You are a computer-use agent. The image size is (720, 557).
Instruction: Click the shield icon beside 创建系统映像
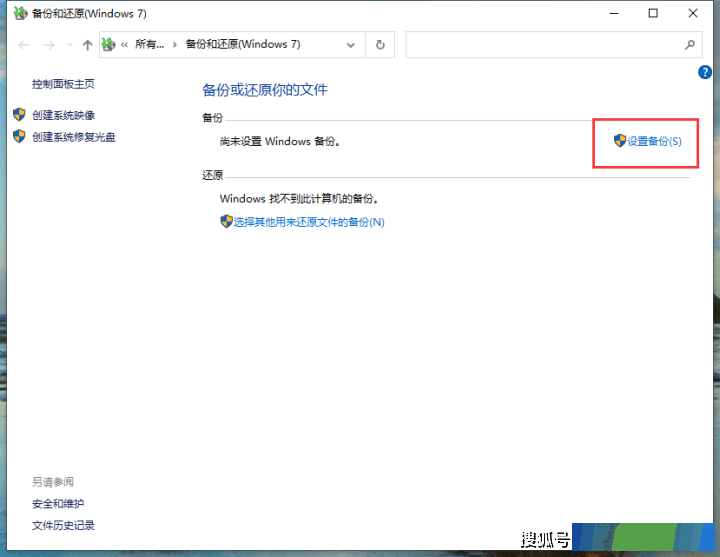[x=19, y=114]
